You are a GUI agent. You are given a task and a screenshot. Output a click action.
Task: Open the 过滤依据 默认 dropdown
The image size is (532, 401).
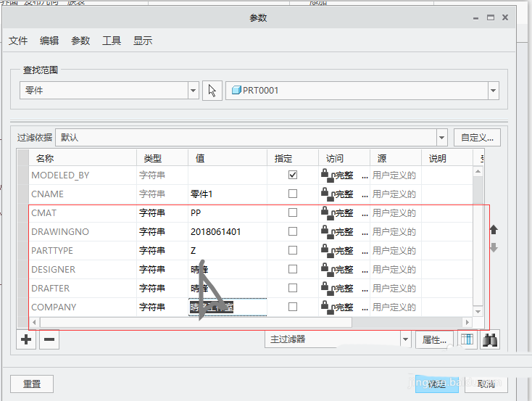[441, 138]
